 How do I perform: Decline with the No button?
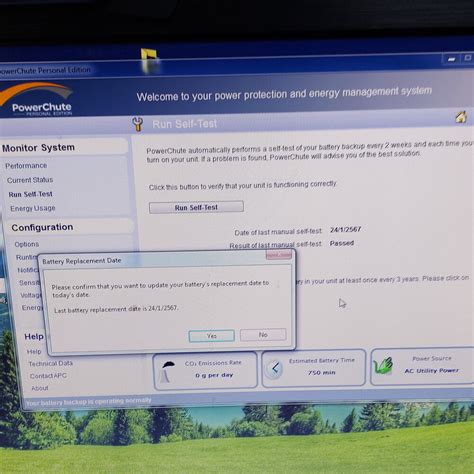point(263,335)
